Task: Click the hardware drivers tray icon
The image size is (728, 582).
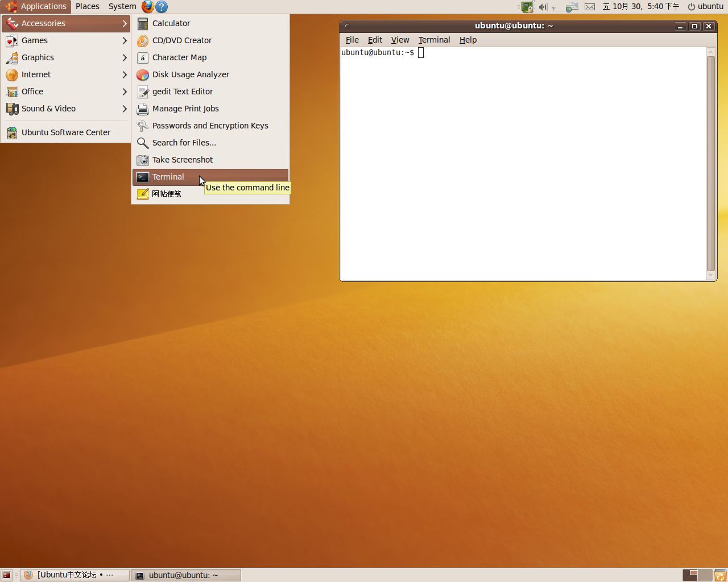Action: point(527,7)
